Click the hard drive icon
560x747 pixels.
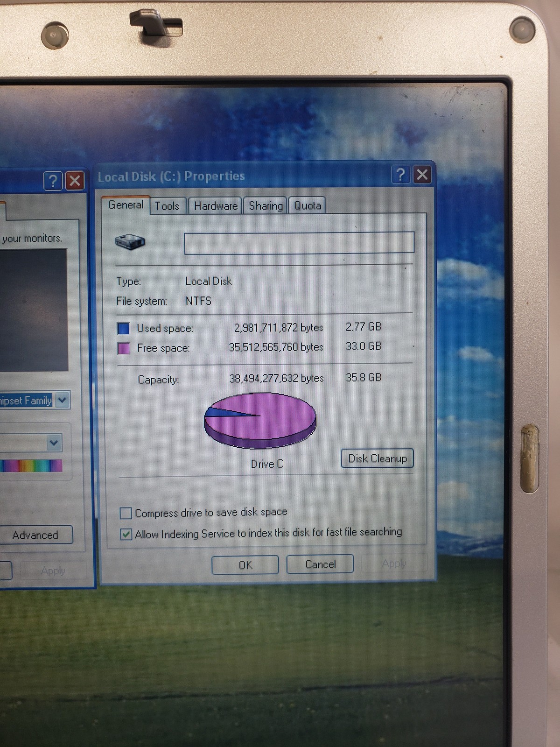click(130, 242)
